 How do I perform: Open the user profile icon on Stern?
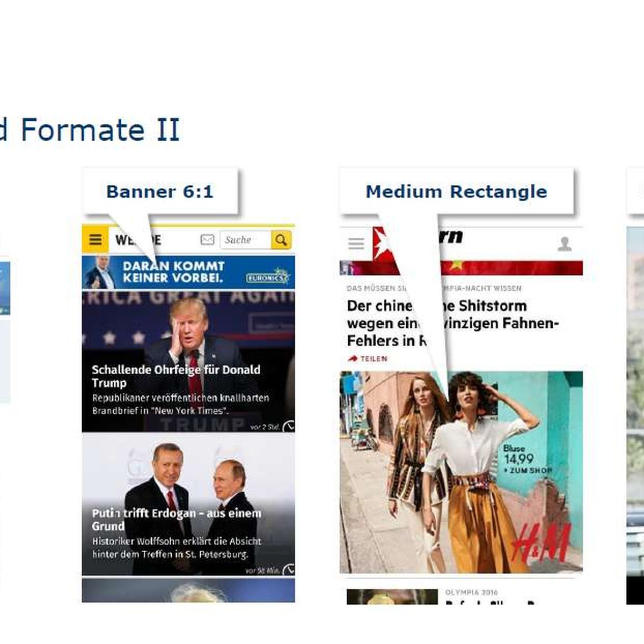click(x=564, y=244)
